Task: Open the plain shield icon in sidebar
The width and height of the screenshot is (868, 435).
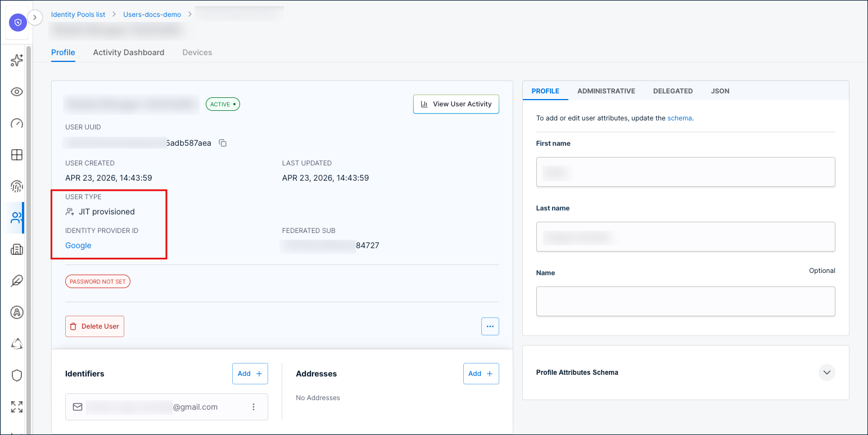Action: coord(17,375)
